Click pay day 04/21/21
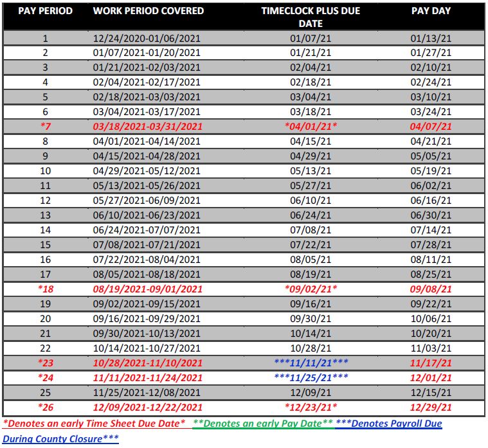This screenshot has width=488, height=448. click(x=431, y=141)
